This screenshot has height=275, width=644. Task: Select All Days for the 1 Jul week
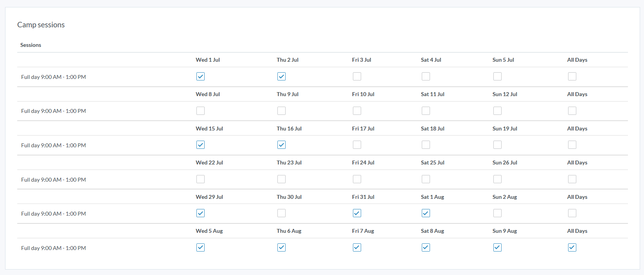click(572, 77)
